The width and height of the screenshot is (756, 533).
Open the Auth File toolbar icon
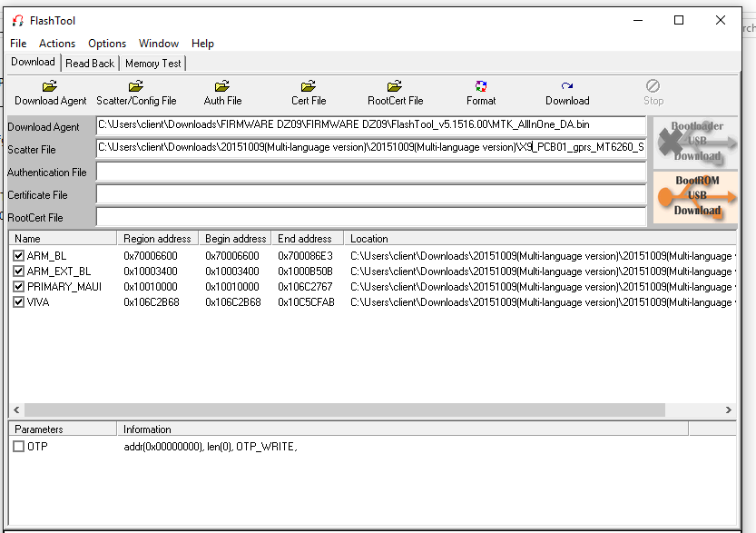tap(222, 86)
